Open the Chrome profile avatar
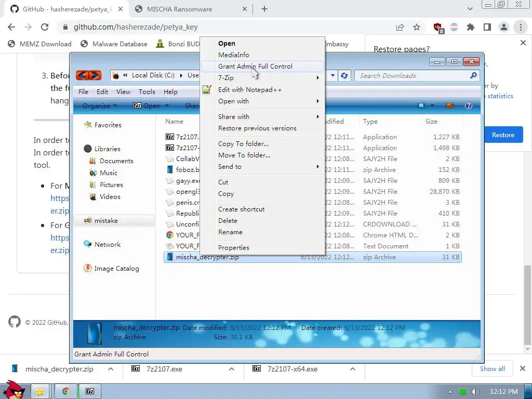 pos(504,27)
